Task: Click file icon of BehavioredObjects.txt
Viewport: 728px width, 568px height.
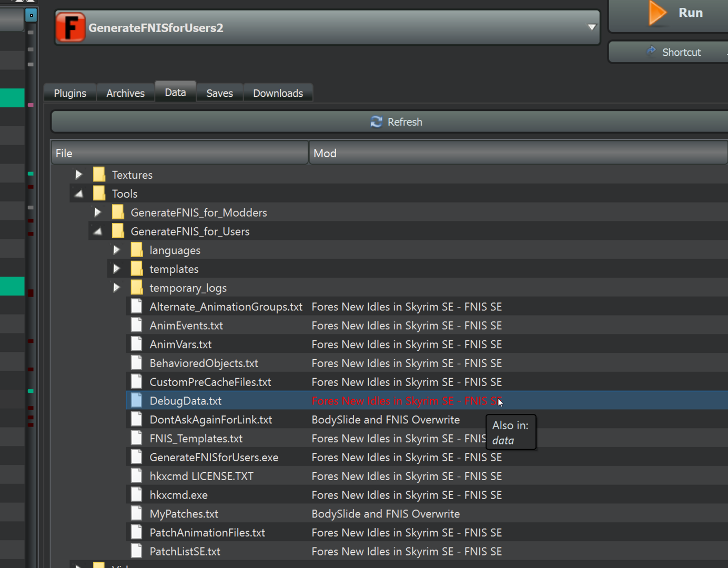Action: pos(137,363)
